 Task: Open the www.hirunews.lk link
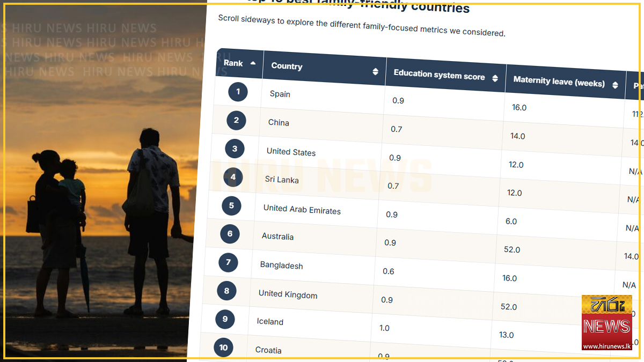(607, 346)
